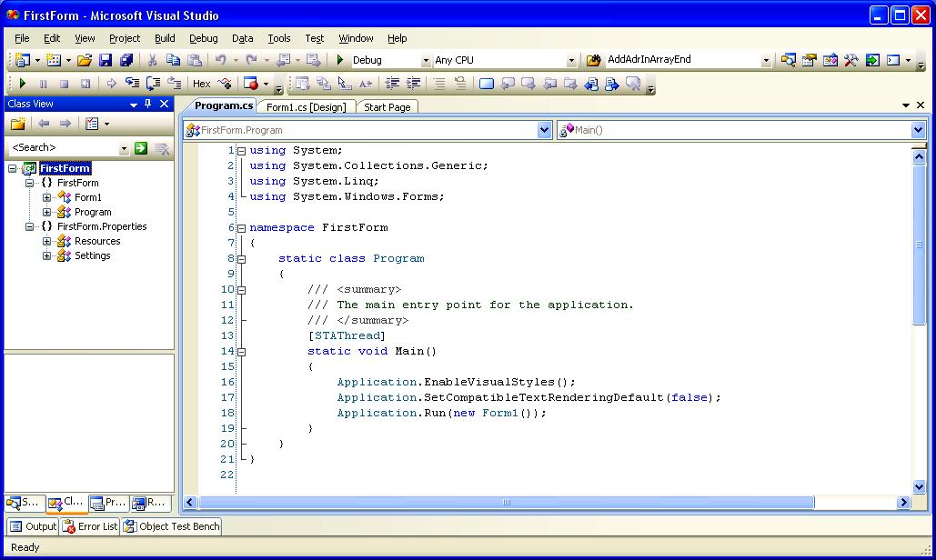Open the AddAdrInArrayEnd find combo dropdown
936x560 pixels.
(766, 60)
